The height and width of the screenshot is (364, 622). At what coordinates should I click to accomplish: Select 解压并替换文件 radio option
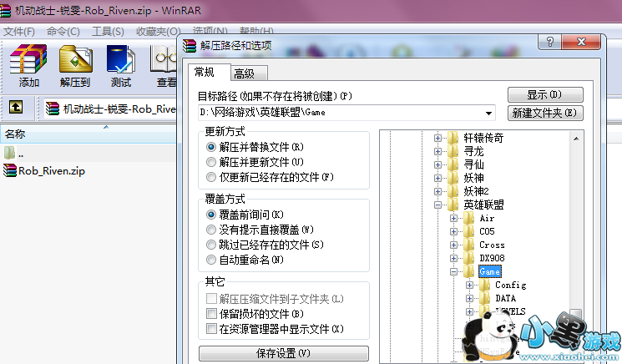[x=211, y=147]
